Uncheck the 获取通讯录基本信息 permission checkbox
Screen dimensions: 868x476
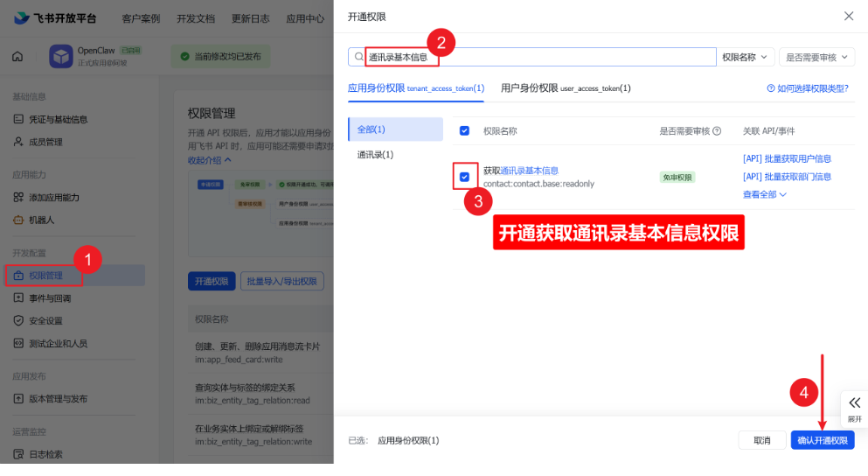point(464,177)
